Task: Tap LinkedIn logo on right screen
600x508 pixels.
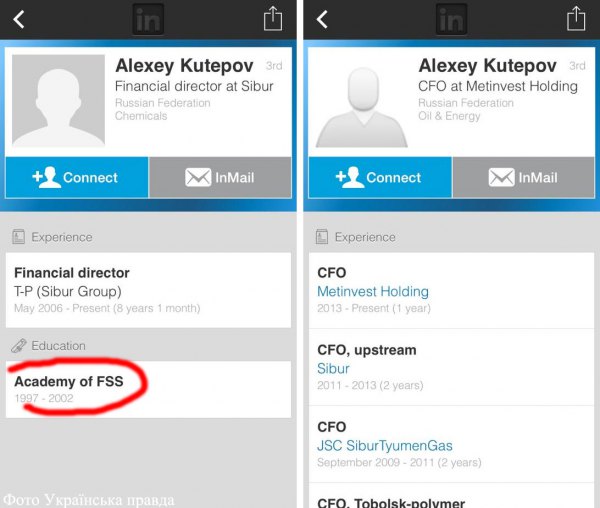Action: pyautogui.click(x=451, y=19)
